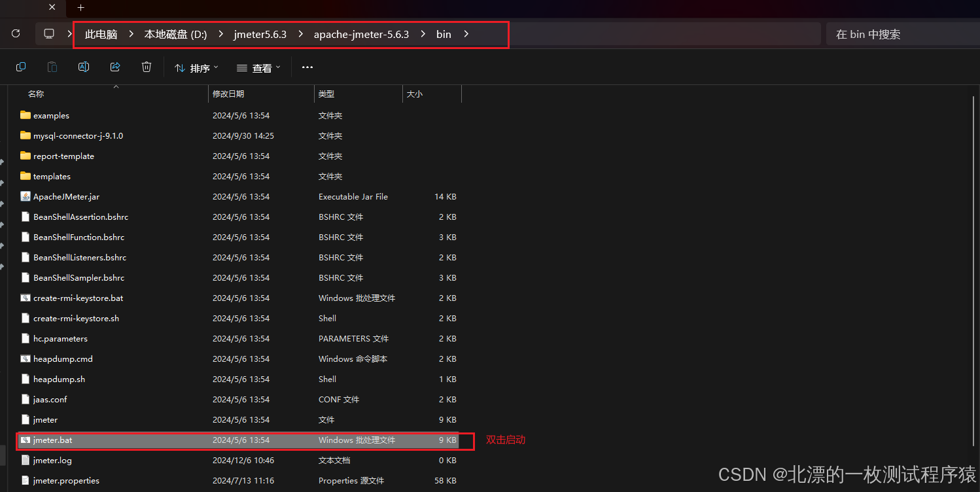The width and height of the screenshot is (980, 492).
Task: Click the jmeter.bat file name
Action: coord(52,440)
